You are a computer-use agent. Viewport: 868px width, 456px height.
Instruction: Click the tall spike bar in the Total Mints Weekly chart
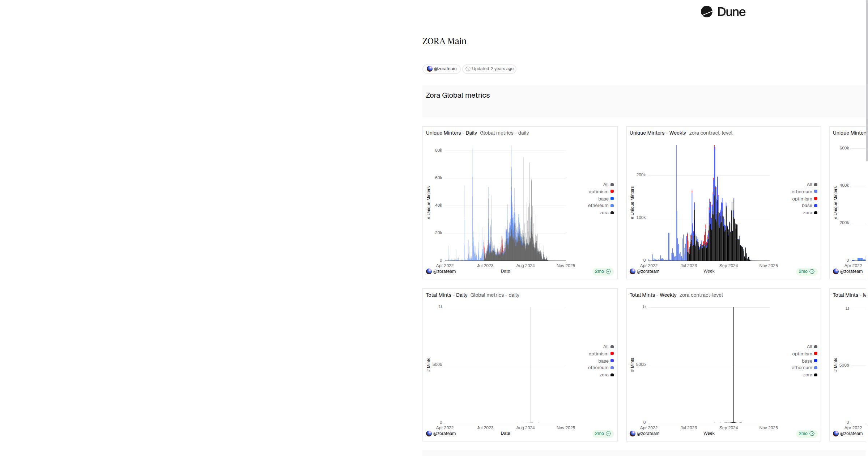[733, 362]
